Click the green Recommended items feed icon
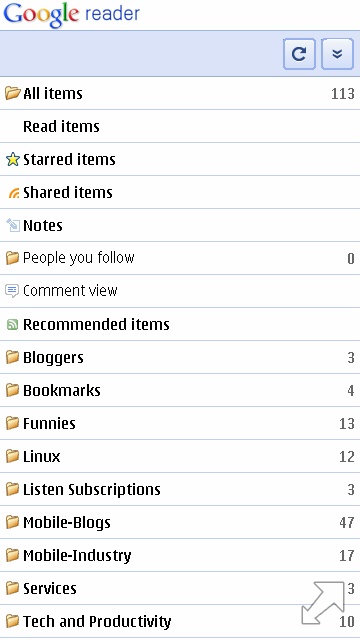This screenshot has width=360, height=640. (12, 324)
